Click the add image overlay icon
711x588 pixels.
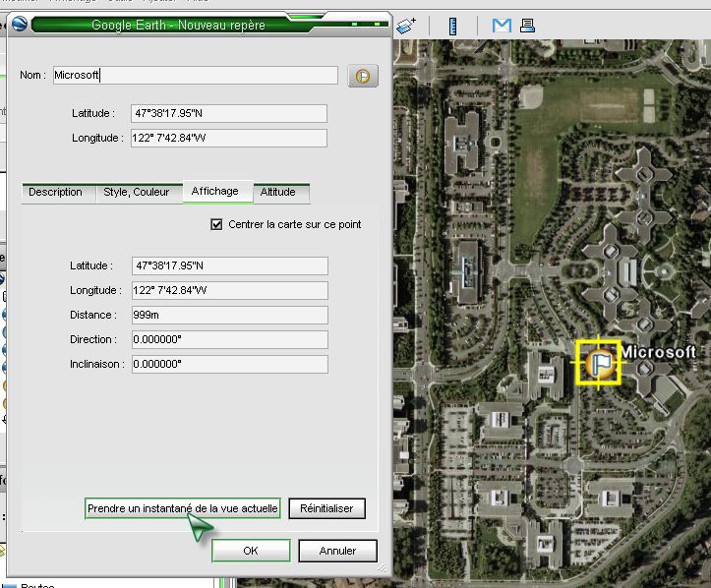(x=406, y=26)
